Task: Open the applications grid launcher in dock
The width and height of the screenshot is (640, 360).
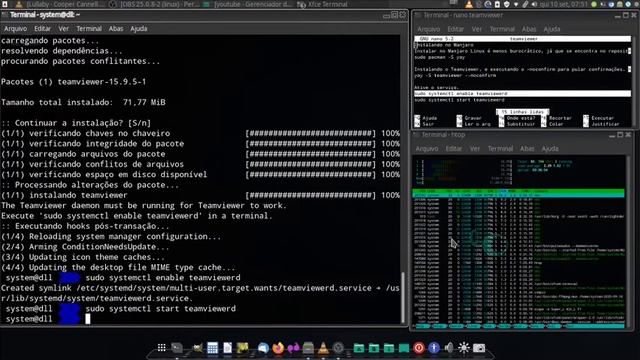Action: (x=162, y=348)
